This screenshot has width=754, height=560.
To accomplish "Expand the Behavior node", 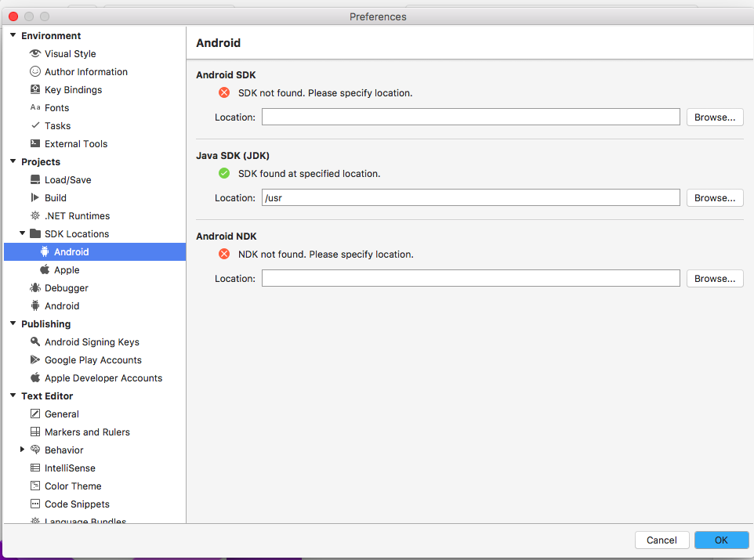I will (x=22, y=449).
